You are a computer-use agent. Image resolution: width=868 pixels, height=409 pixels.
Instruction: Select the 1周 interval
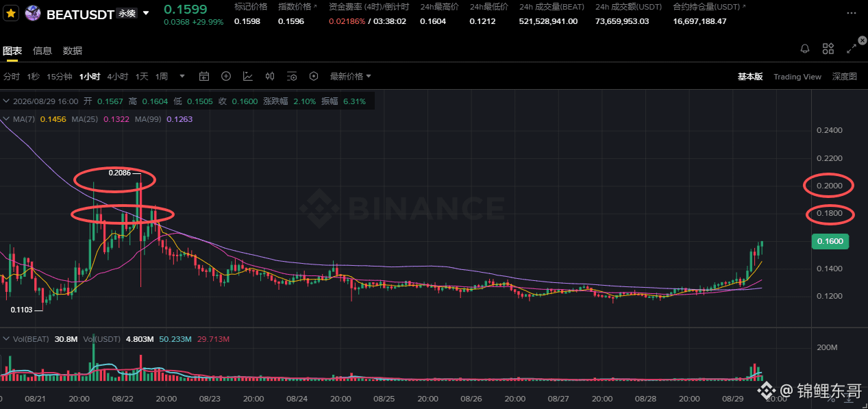click(162, 76)
